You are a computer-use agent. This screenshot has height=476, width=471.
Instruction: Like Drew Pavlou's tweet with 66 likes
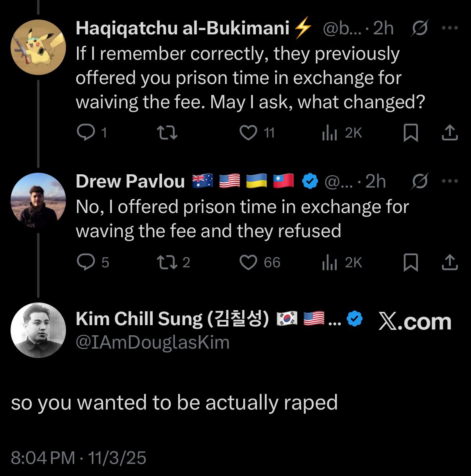tap(248, 262)
